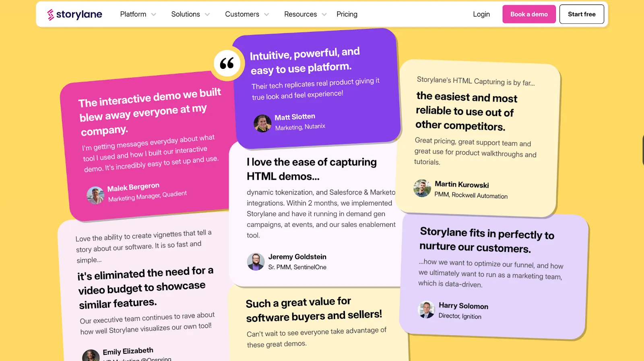Screen dimensions: 644x361
Task: Open the Resources menu
Action: (x=300, y=14)
